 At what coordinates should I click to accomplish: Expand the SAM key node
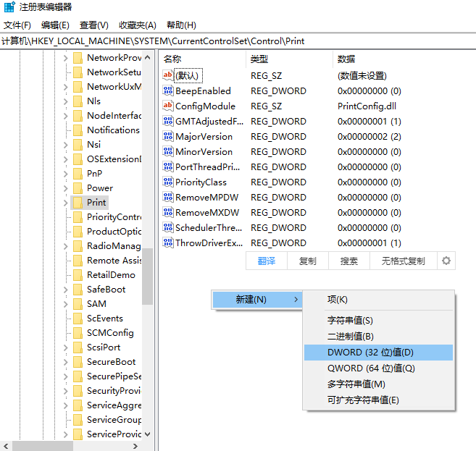coord(66,304)
